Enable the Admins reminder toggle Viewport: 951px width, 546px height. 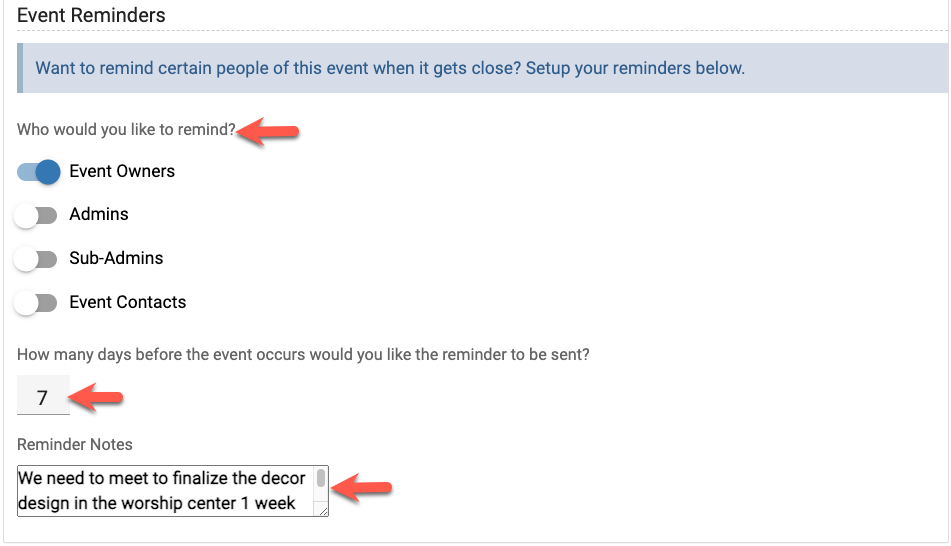coord(36,215)
